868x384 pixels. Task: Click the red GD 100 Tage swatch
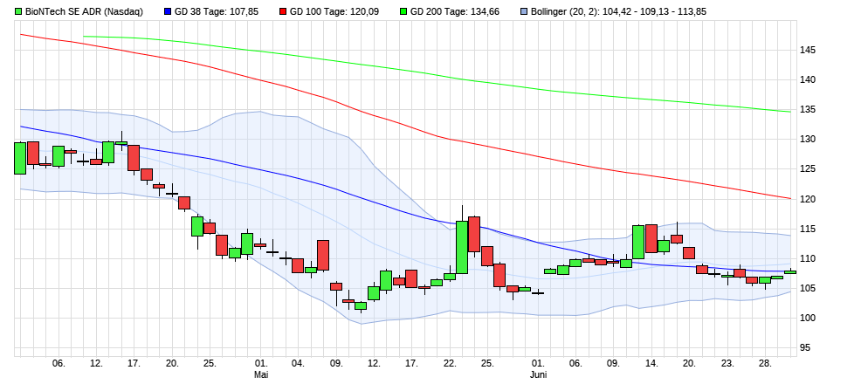(x=282, y=11)
